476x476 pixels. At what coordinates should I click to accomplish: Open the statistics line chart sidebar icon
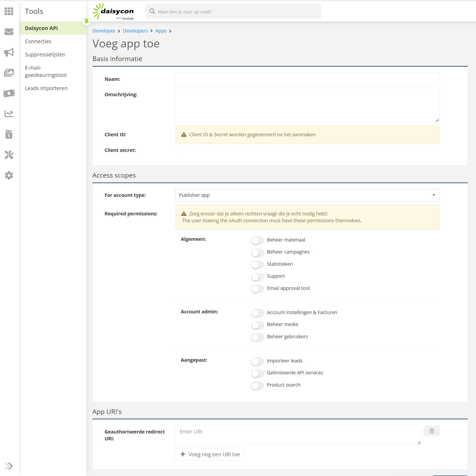point(9,114)
